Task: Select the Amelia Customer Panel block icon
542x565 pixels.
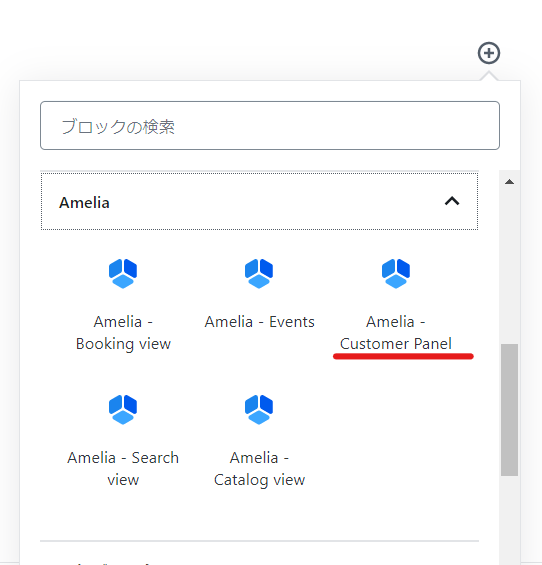Action: pyautogui.click(x=396, y=273)
